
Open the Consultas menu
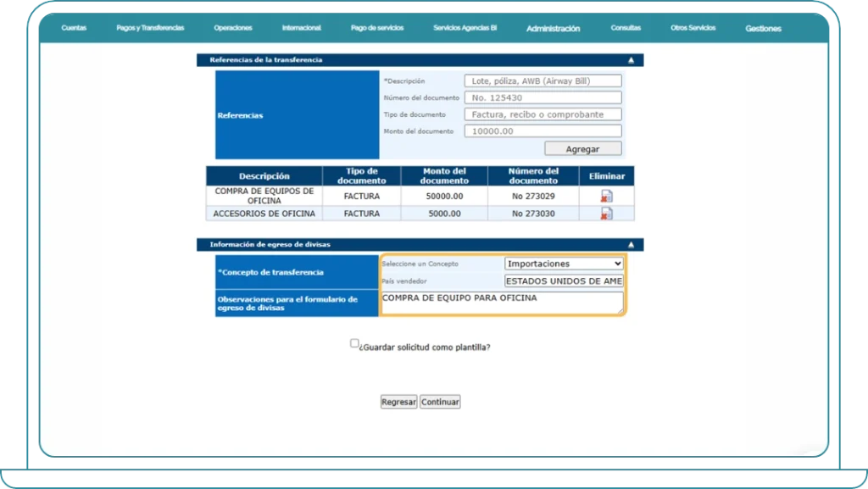click(626, 28)
